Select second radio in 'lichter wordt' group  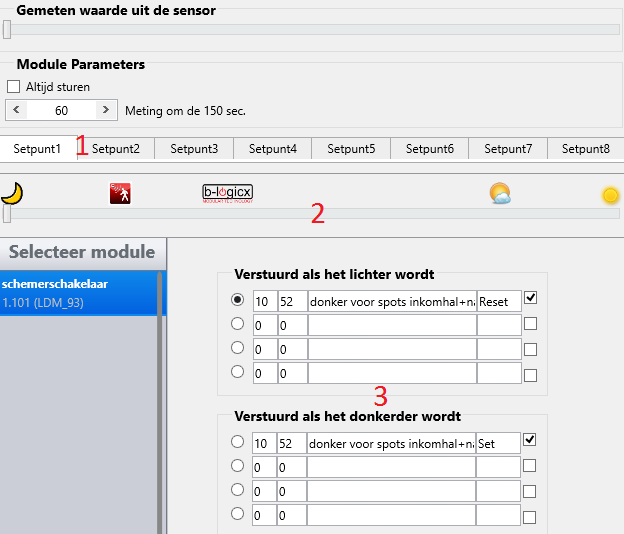pos(238,324)
